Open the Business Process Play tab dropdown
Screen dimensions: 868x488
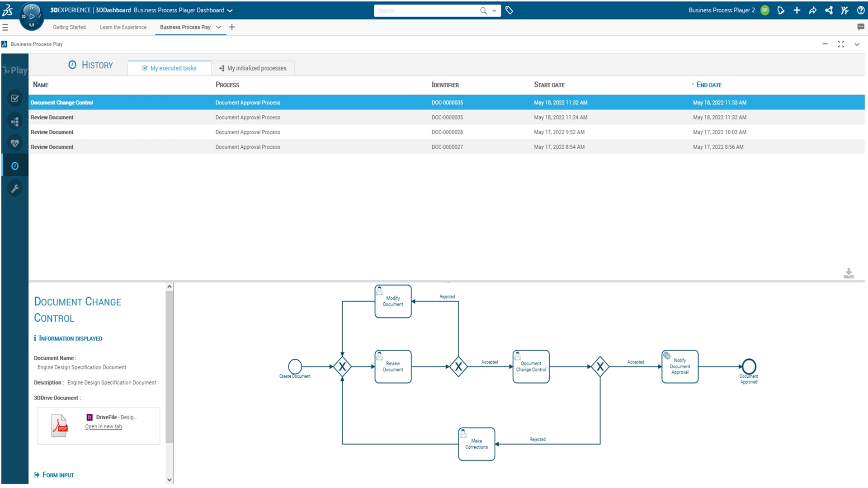click(219, 27)
